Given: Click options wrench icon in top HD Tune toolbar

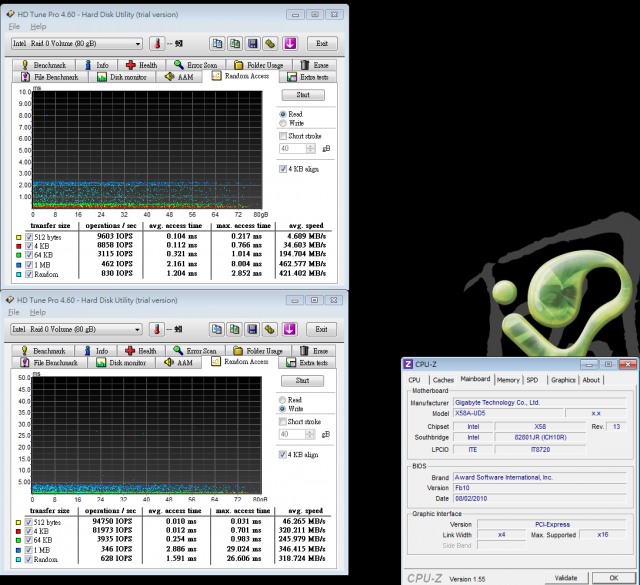Looking at the screenshot, I should pyautogui.click(x=270, y=43).
